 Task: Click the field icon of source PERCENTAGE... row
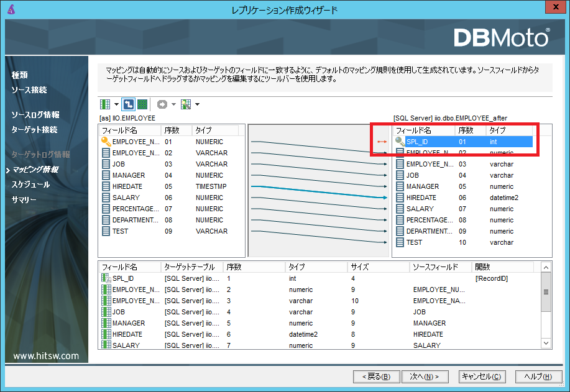point(106,209)
